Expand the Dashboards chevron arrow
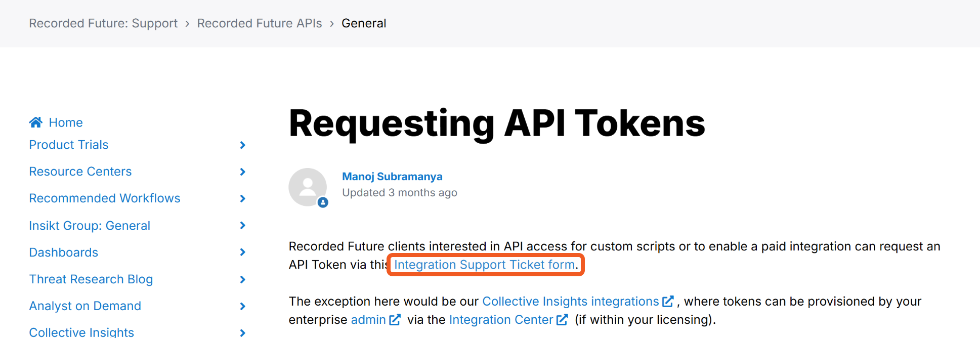This screenshot has height=338, width=980. [x=243, y=252]
